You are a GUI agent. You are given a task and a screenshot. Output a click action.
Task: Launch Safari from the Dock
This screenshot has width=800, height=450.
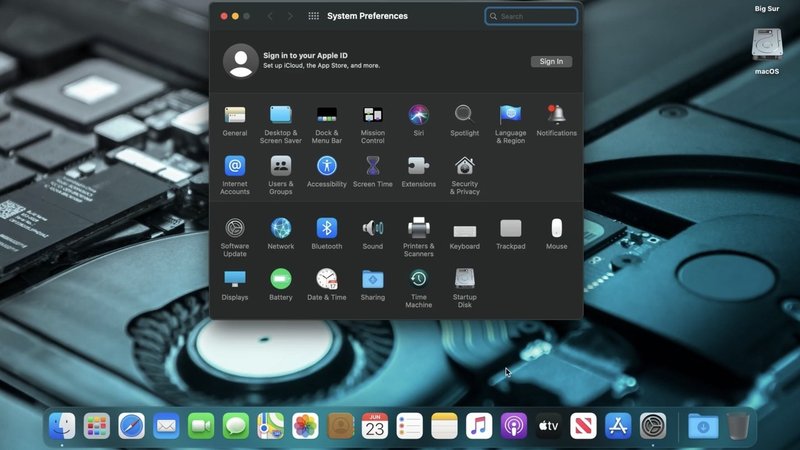coord(131,426)
